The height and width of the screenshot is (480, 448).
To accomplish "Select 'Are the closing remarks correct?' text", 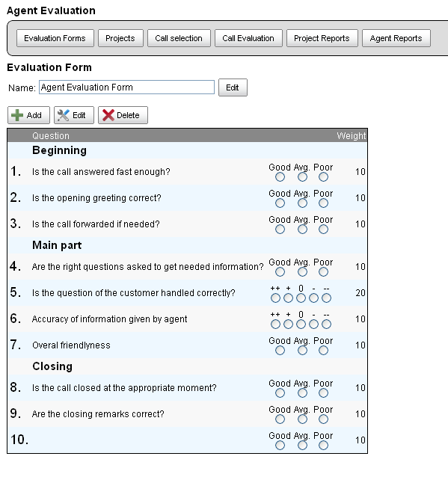I will [x=98, y=414].
